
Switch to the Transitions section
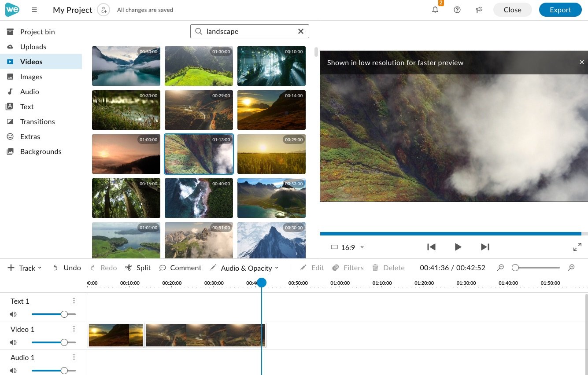[x=37, y=121]
